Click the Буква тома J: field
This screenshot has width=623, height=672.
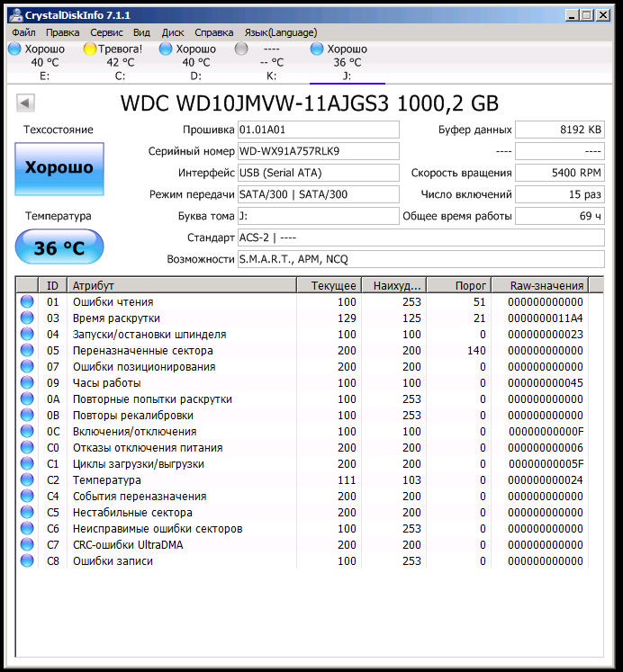(319, 216)
